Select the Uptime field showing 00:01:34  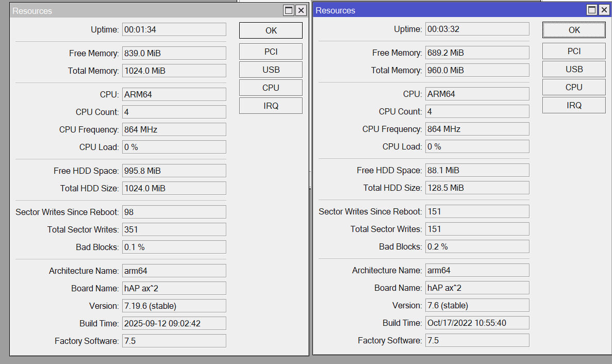click(174, 30)
